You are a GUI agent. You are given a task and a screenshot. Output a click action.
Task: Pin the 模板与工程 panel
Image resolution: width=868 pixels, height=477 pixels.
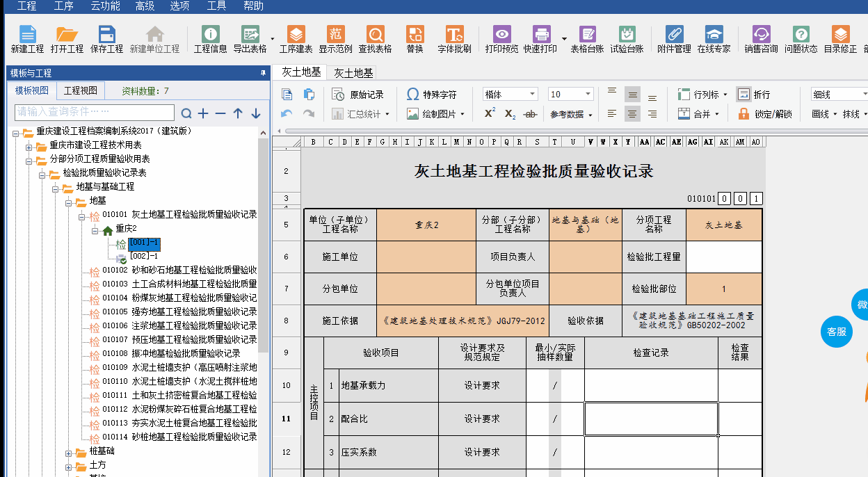click(x=263, y=73)
